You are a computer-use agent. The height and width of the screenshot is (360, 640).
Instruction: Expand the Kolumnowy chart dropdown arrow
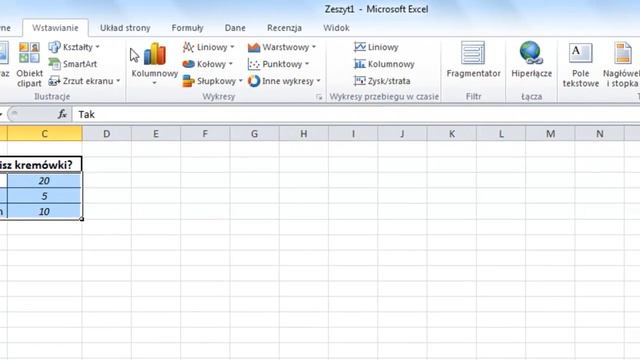click(155, 83)
